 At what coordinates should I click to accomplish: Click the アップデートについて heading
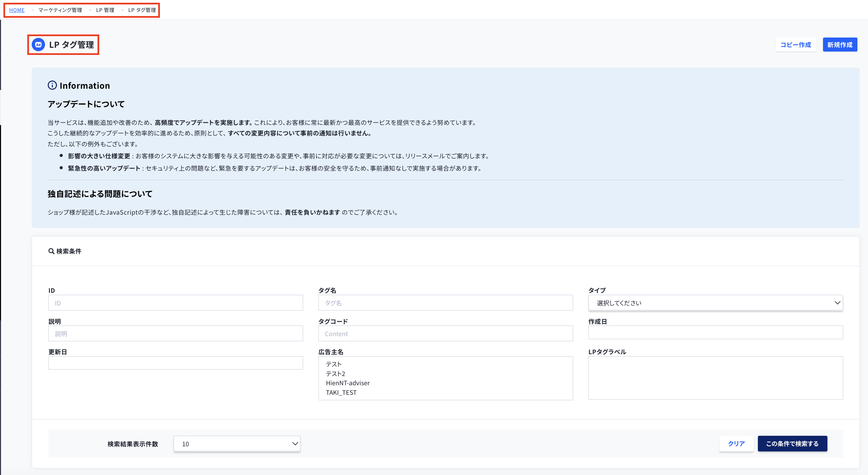pos(86,104)
